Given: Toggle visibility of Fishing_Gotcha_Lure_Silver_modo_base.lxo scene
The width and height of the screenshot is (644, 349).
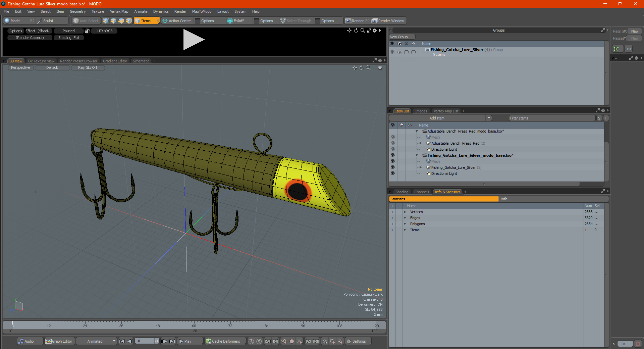Looking at the screenshot, I should tap(392, 155).
